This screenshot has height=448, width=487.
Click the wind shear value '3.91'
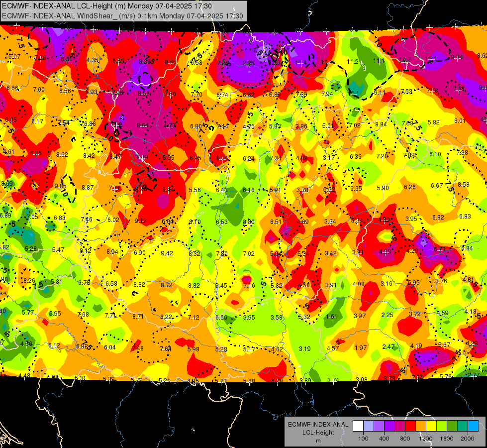pyautogui.click(x=331, y=285)
